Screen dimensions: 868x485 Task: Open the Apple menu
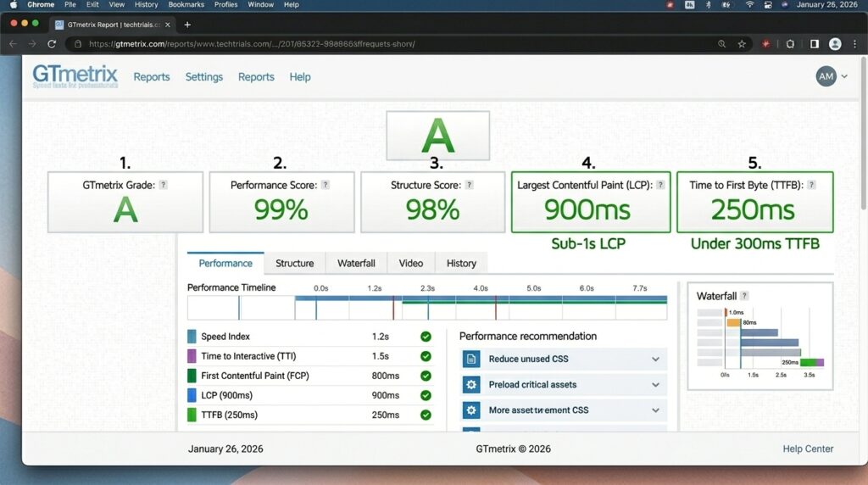pos(14,4)
